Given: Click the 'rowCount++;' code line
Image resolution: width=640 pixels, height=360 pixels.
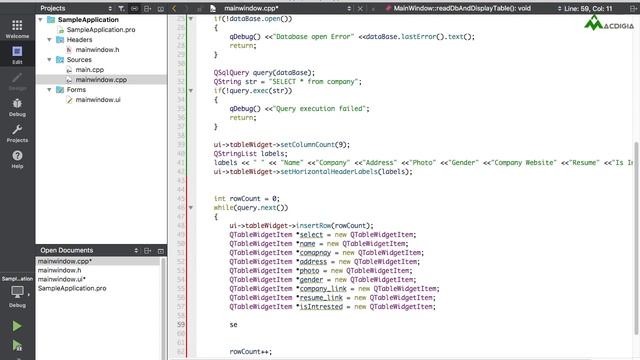Looking at the screenshot, I should tap(251, 351).
